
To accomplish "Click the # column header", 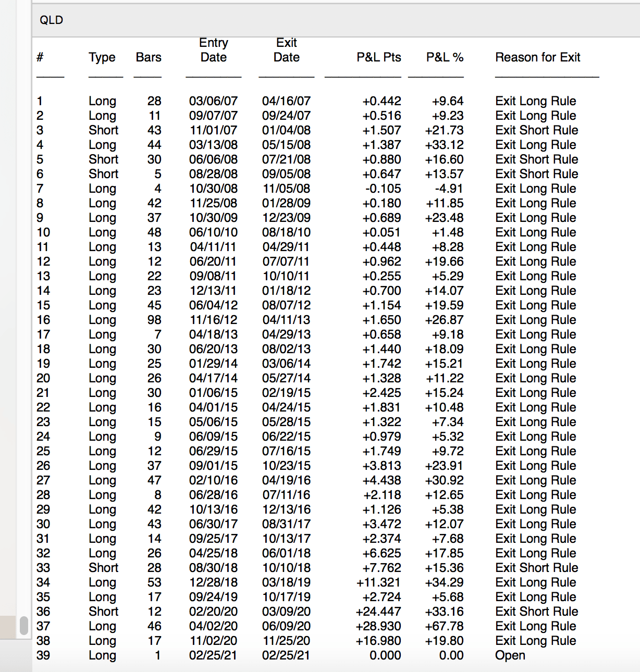I will 40,57.
